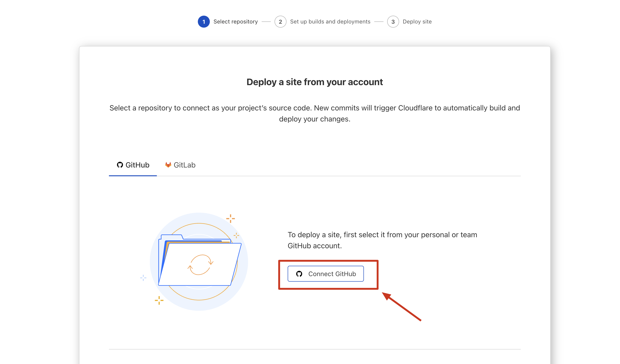The image size is (620, 364).
Task: Click GitHub octocat icon in Connect button
Action: coord(299,274)
